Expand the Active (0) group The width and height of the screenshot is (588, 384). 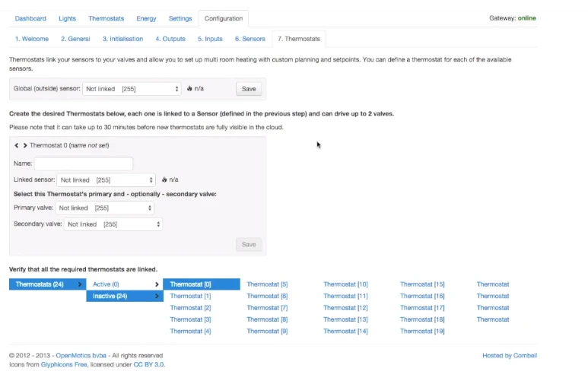click(x=125, y=284)
